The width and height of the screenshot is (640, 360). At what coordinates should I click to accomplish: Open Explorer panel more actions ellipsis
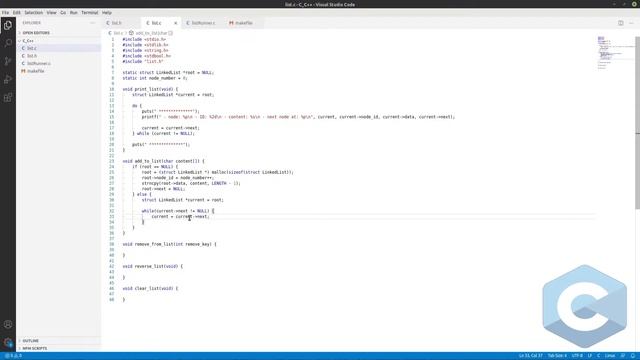pos(93,23)
